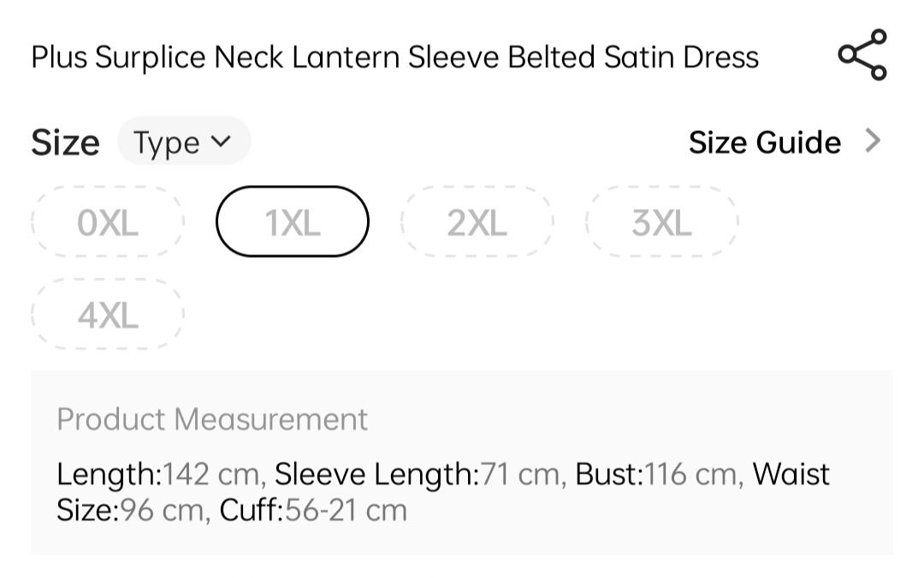
Task: Click the words Satin Dress in the title
Action: pos(681,57)
